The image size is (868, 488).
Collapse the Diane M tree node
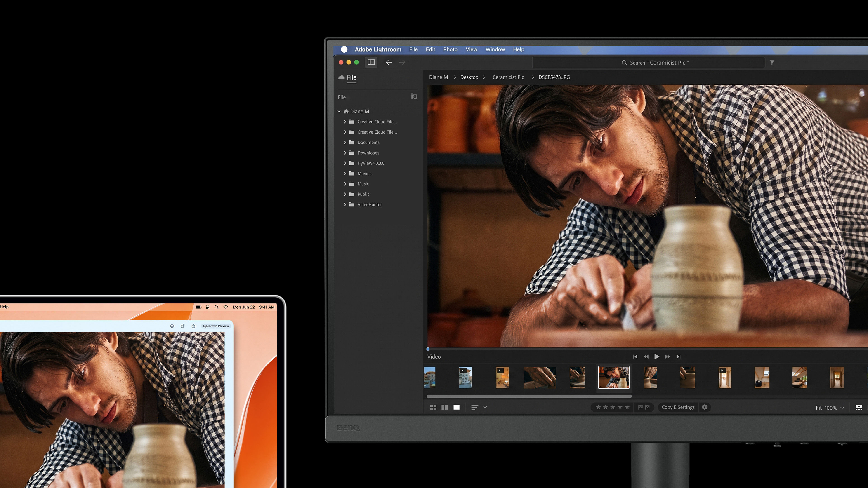click(x=339, y=111)
